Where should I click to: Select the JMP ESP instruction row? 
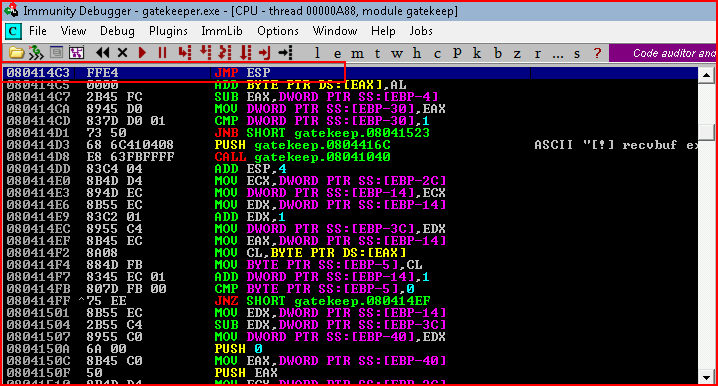pos(350,73)
